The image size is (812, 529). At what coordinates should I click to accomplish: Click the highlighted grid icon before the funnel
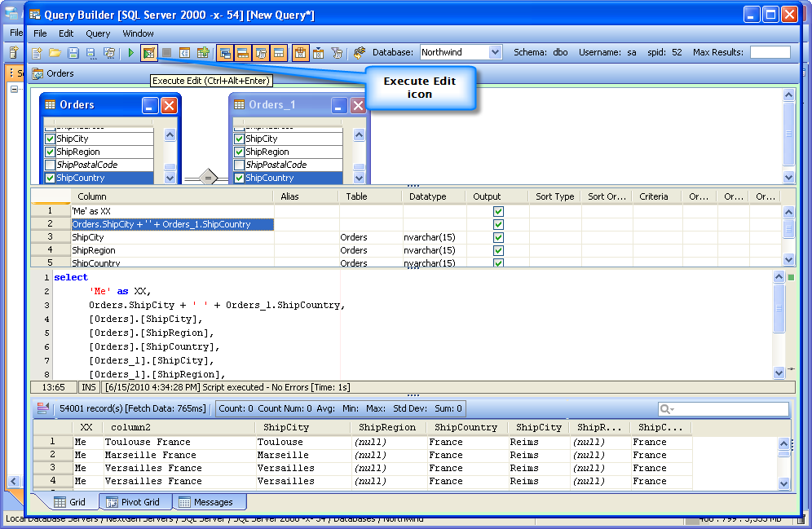click(300, 53)
